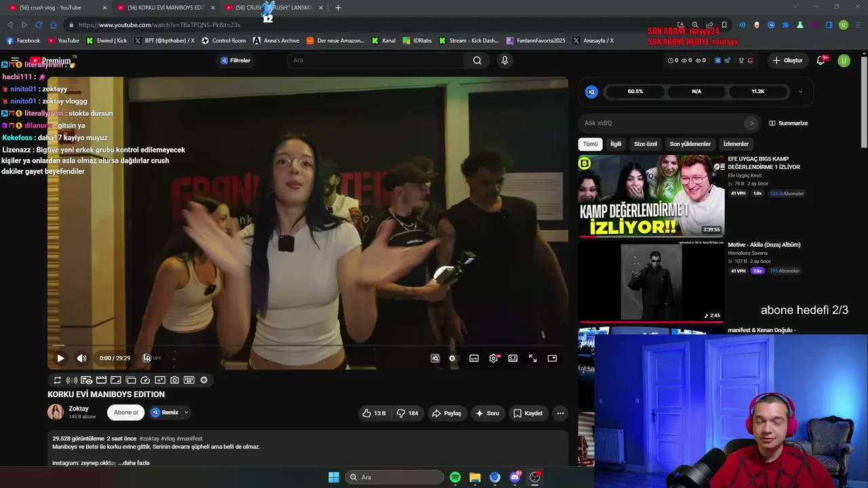
Task: Open the Anna's Archive bookmark
Action: pos(276,41)
